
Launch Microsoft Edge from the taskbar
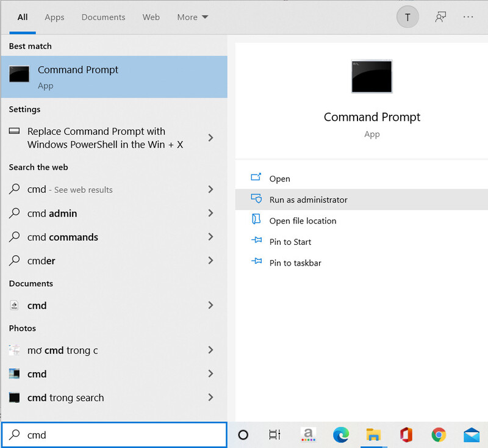tap(341, 435)
